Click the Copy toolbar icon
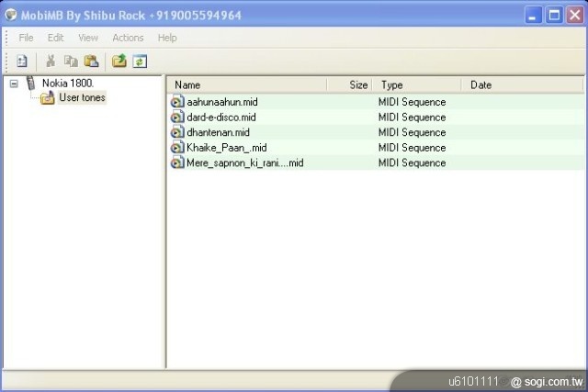The height and width of the screenshot is (392, 588). (71, 62)
